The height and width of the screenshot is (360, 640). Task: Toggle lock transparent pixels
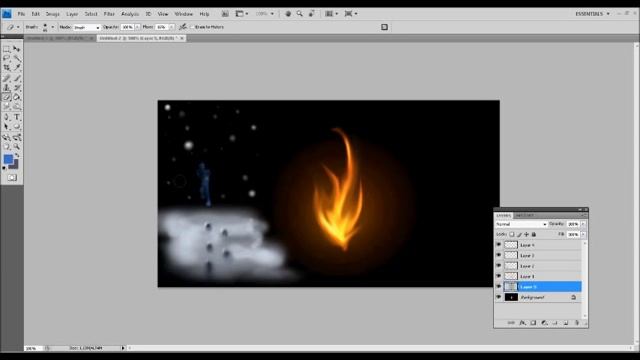point(511,234)
